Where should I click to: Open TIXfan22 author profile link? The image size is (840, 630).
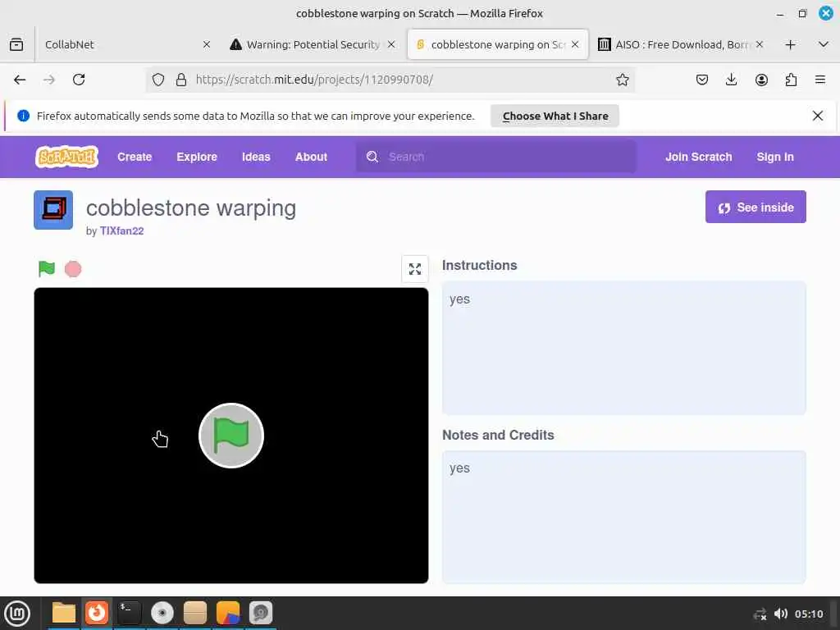click(x=121, y=231)
